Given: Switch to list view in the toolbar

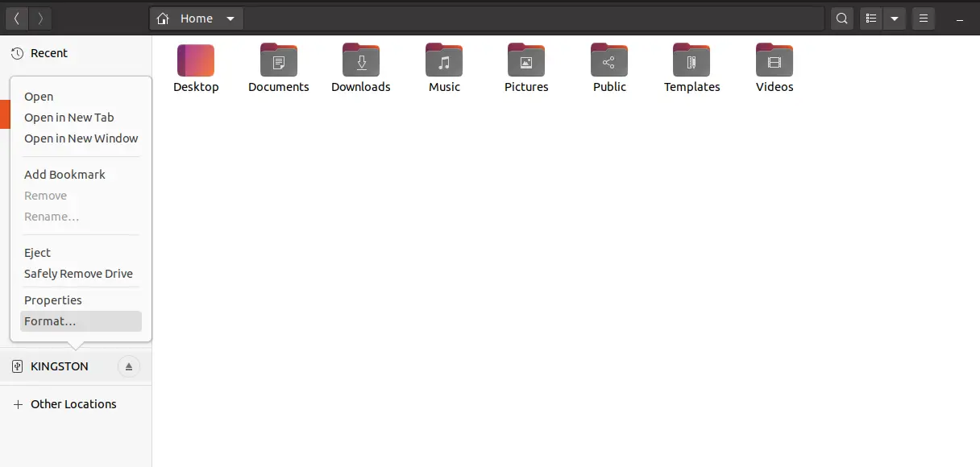Looking at the screenshot, I should [x=870, y=18].
